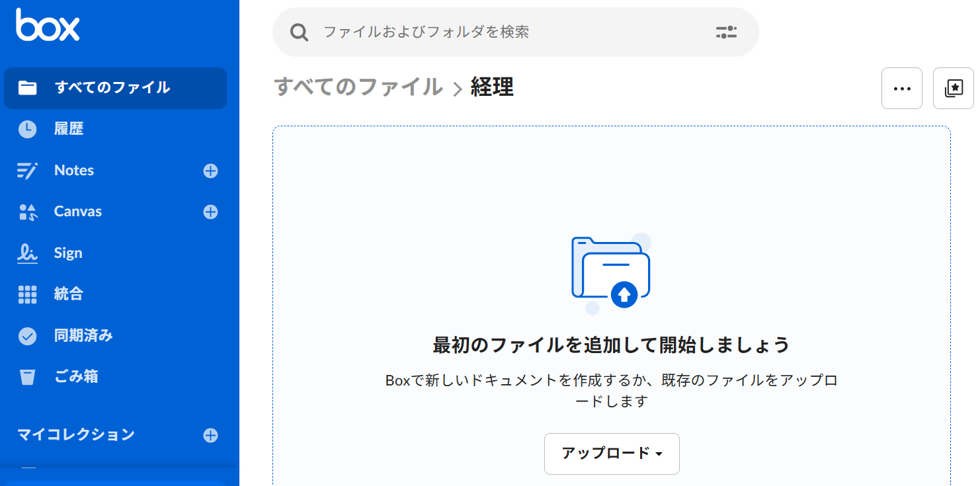Add a new collection under マイコレクション
Screen dimensions: 980x486
(210, 434)
